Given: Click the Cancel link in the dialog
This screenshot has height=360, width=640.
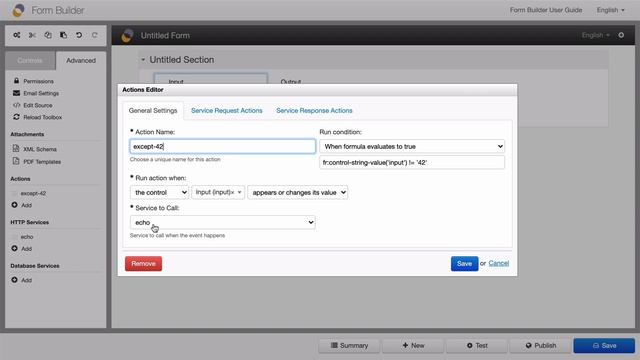Looking at the screenshot, I should (499, 263).
